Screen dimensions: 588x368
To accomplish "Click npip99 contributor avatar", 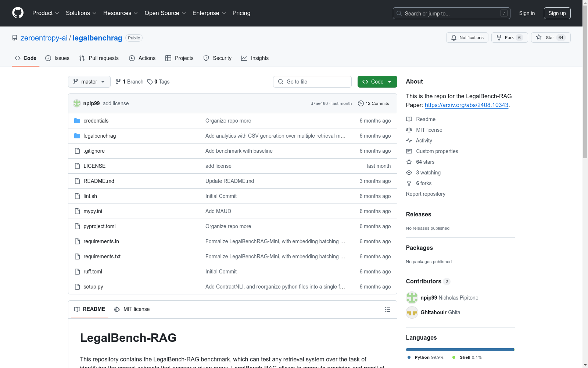I will [x=412, y=298].
